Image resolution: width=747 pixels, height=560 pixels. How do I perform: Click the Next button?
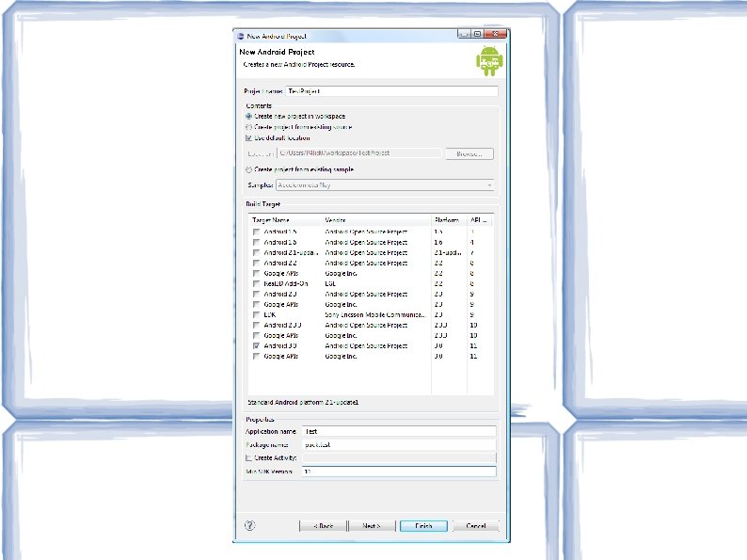pyautogui.click(x=372, y=526)
